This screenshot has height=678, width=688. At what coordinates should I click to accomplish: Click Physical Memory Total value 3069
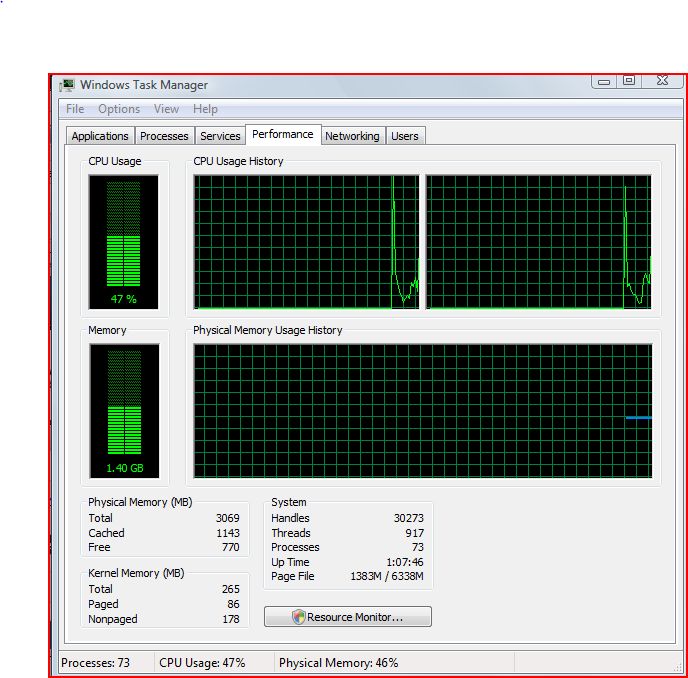pyautogui.click(x=228, y=518)
